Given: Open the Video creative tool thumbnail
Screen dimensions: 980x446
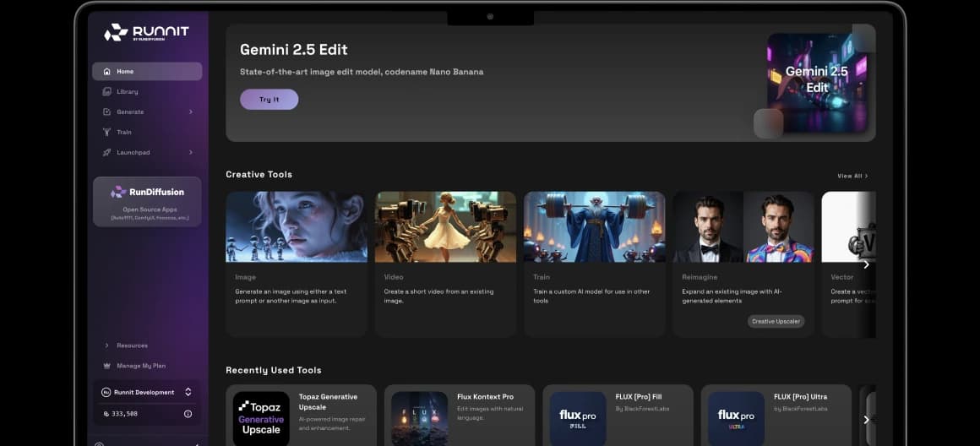Looking at the screenshot, I should [445, 226].
